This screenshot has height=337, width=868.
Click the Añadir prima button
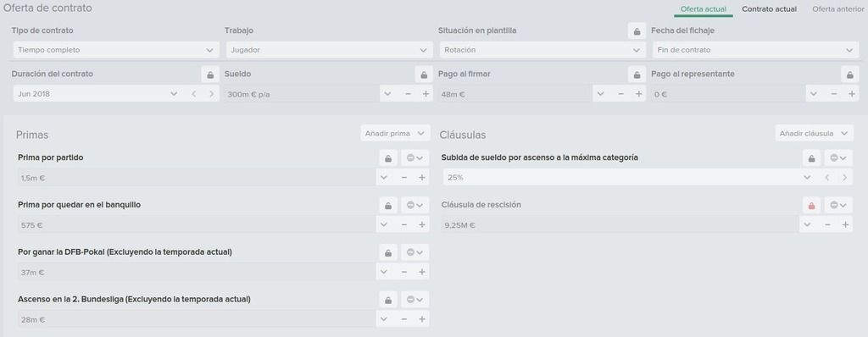(x=395, y=133)
